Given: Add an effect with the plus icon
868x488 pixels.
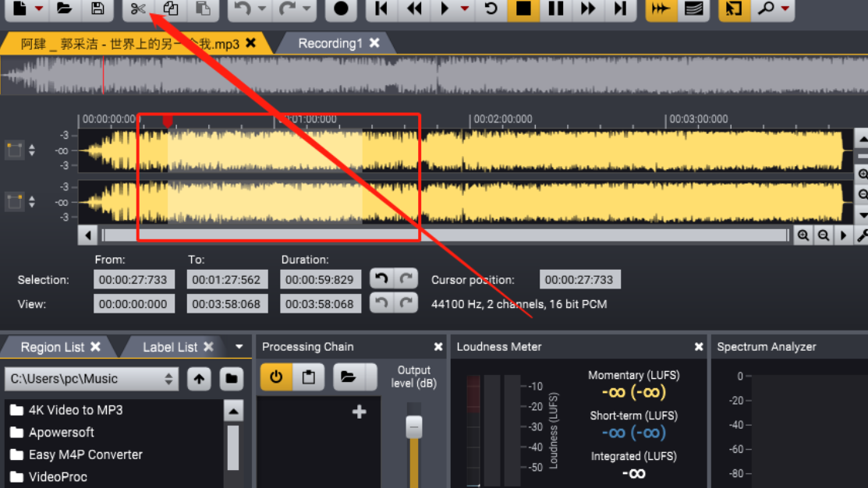Looking at the screenshot, I should pyautogui.click(x=360, y=412).
